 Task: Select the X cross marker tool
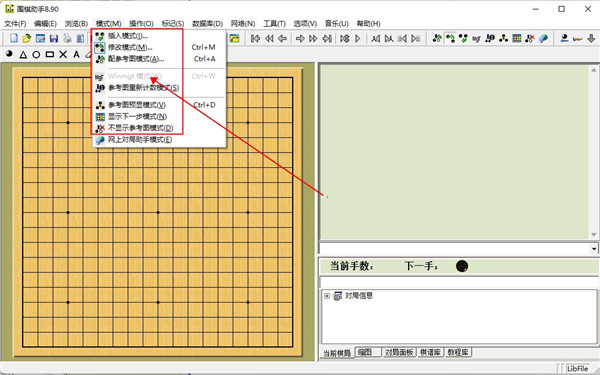click(x=63, y=55)
